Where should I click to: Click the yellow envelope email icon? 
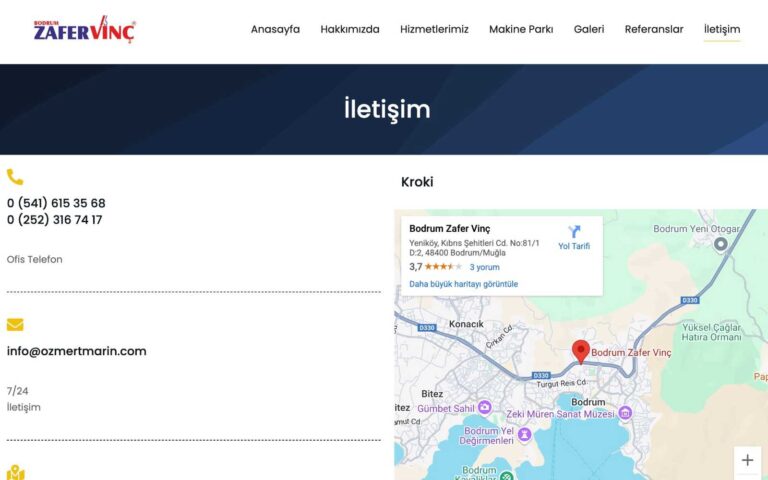tap(15, 325)
